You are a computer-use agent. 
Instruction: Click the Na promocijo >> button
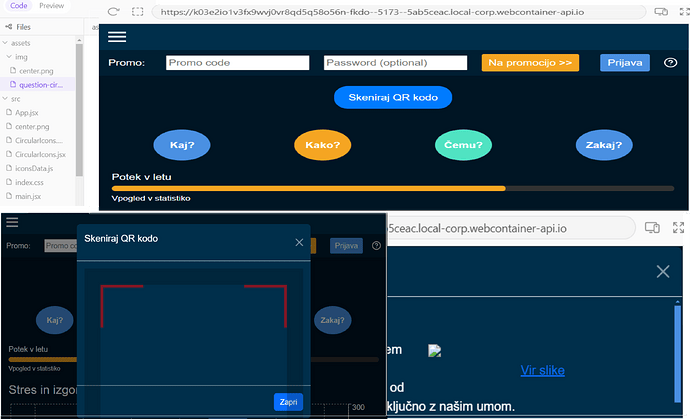tap(530, 63)
